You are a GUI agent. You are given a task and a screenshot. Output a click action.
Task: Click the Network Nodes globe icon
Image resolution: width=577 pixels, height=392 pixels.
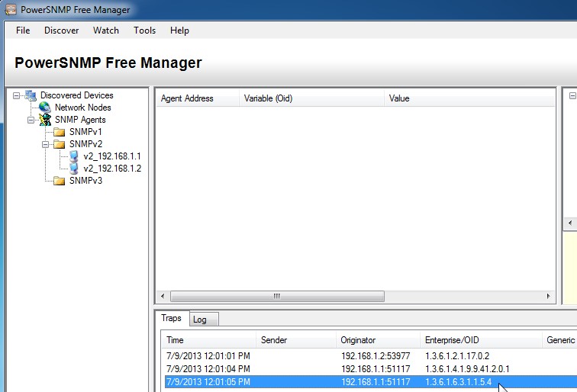[45, 108]
